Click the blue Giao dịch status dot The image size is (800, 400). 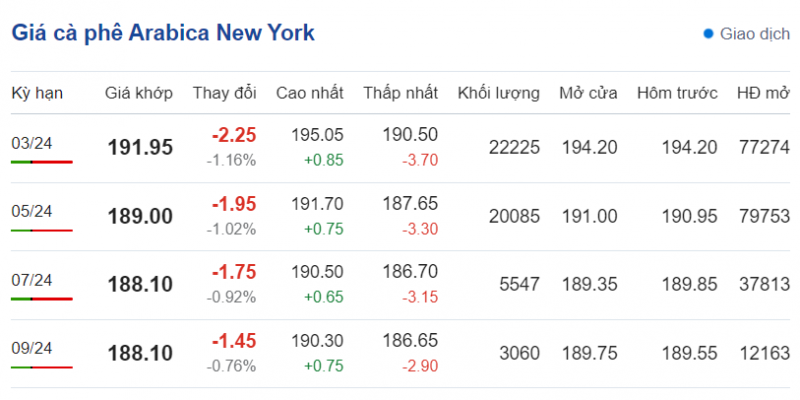(x=709, y=34)
